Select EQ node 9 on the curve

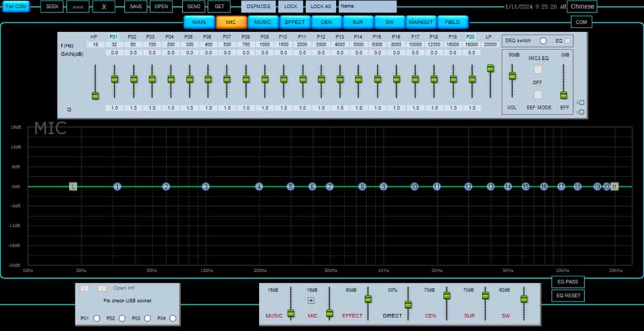pyautogui.click(x=383, y=187)
